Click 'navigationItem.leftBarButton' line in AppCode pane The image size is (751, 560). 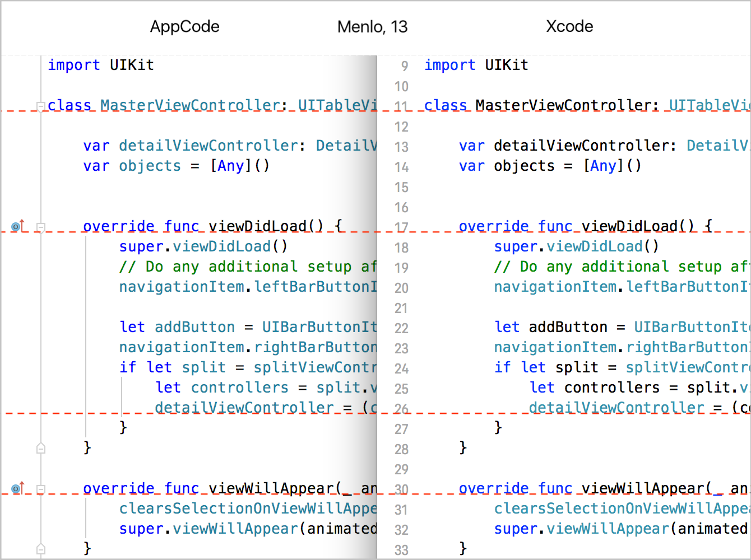tap(247, 287)
